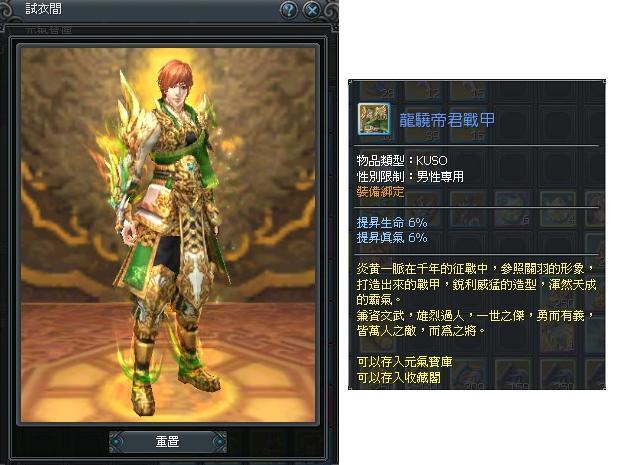Viewport: 617px width, 465px height.
Task: Click the faded inventory slot showing count 6
Action: click(512, 209)
